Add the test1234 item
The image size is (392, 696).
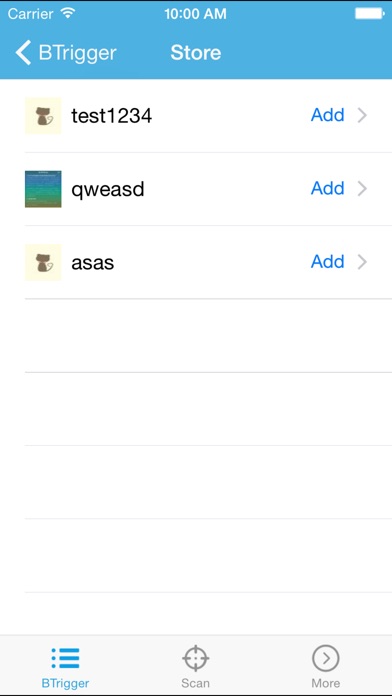point(328,115)
